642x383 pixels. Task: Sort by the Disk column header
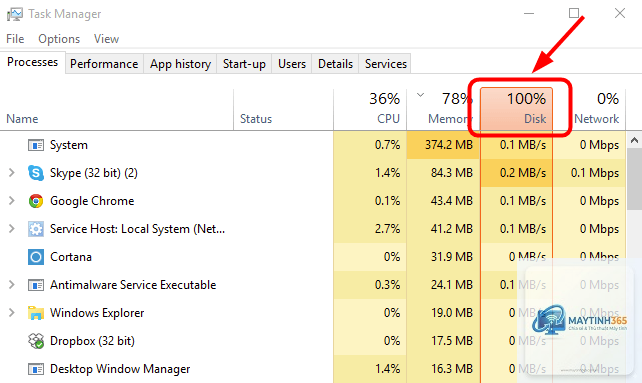(x=516, y=110)
